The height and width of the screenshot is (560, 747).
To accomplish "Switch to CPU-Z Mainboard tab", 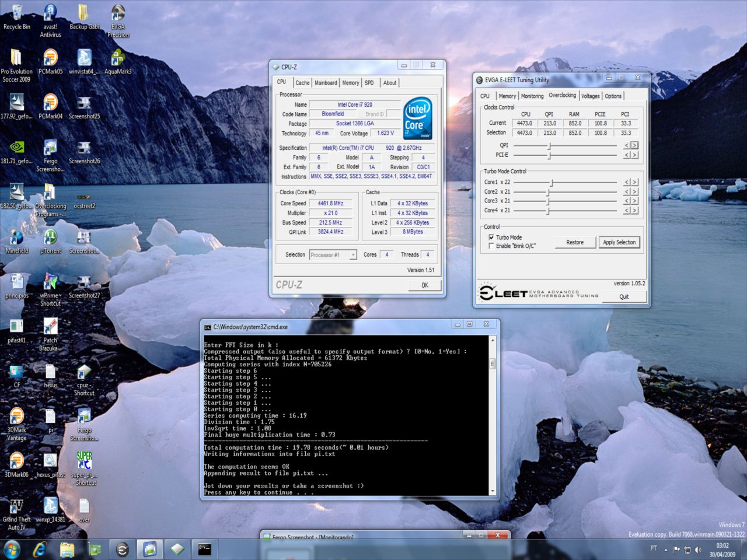I will point(326,83).
